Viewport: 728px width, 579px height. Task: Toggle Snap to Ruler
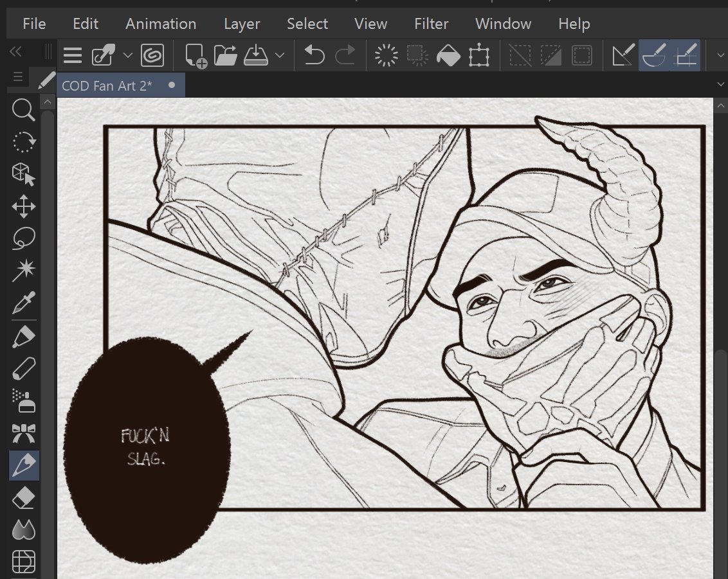(x=623, y=56)
